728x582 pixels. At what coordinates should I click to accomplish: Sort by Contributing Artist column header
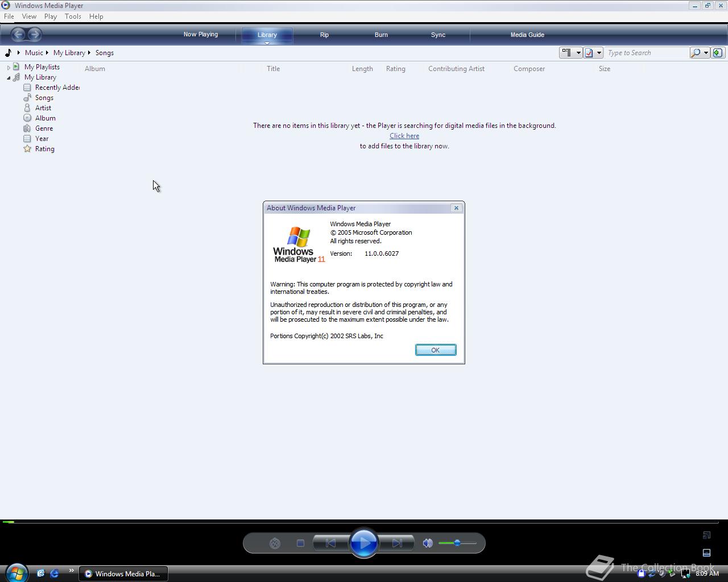click(x=457, y=69)
